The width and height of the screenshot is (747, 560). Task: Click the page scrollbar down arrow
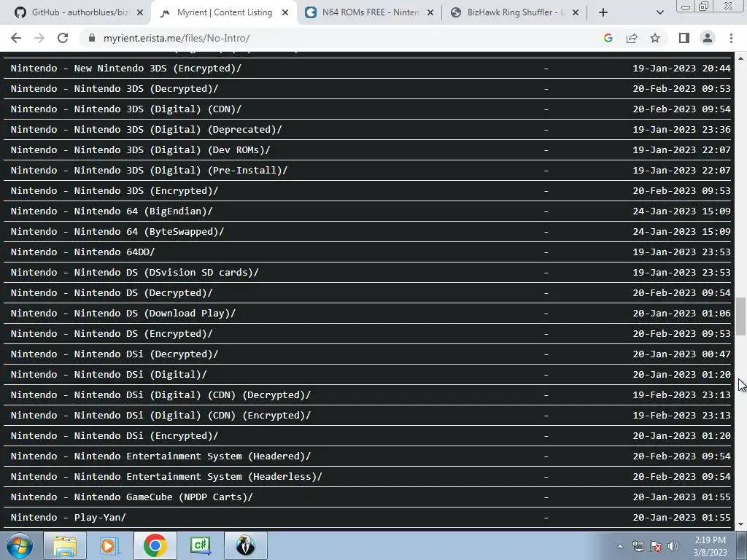[x=741, y=524]
